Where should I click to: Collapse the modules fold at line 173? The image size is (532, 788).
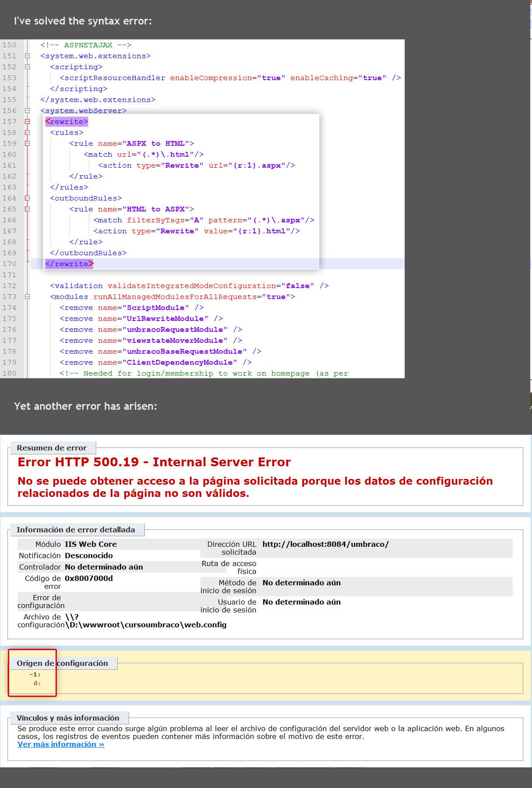27,297
